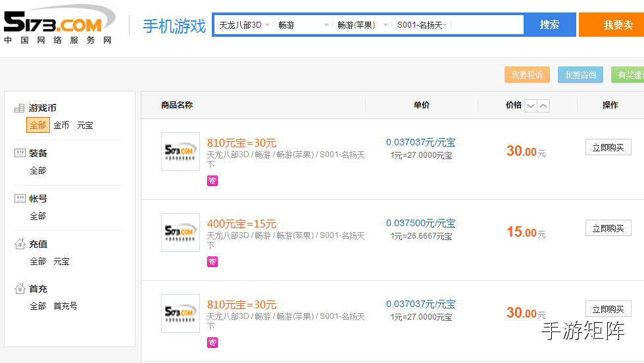Open the 天龙八部3D game dropdown
The image size is (644, 363).
pos(244,25)
